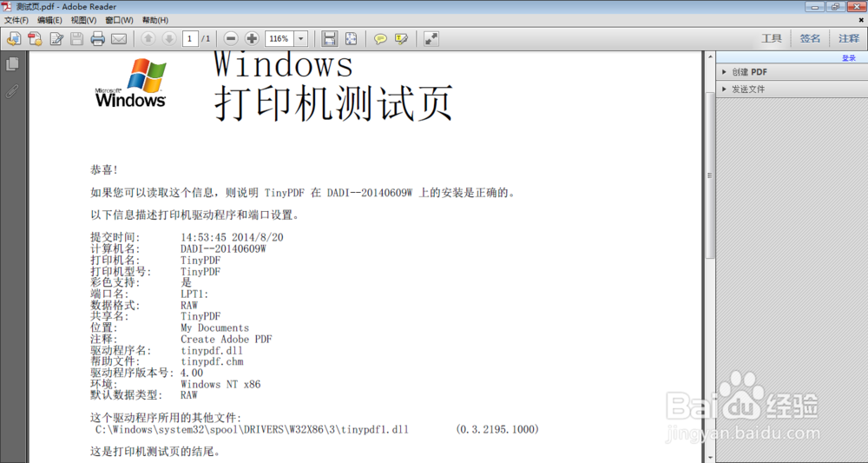Open the 编辑(E) menu
This screenshot has height=463, width=868.
pos(49,20)
